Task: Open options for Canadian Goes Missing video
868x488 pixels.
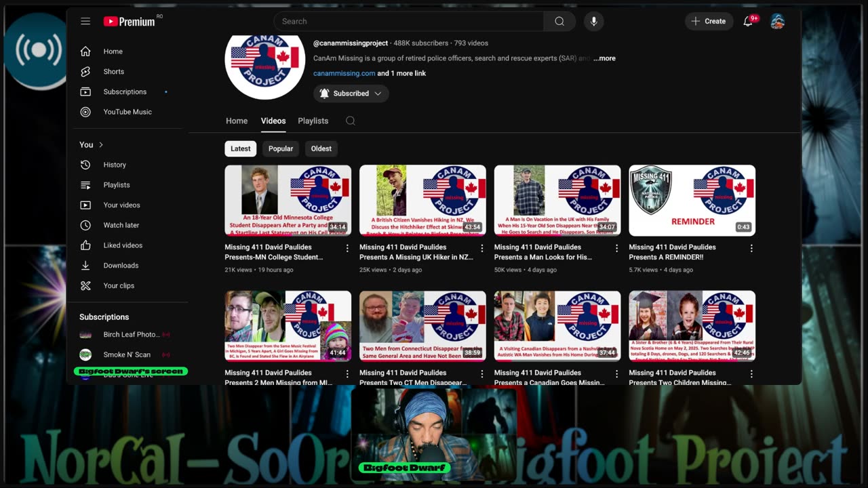Action: point(616,374)
